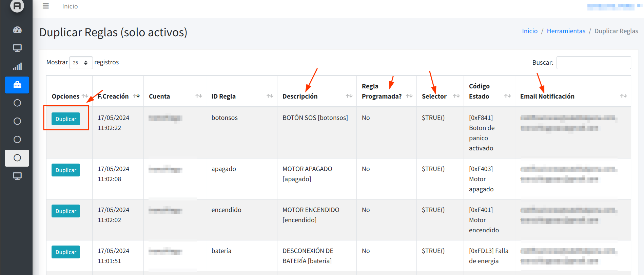The height and width of the screenshot is (275, 644).
Task: Toggle the hamburger menu icon
Action: coord(46,6)
